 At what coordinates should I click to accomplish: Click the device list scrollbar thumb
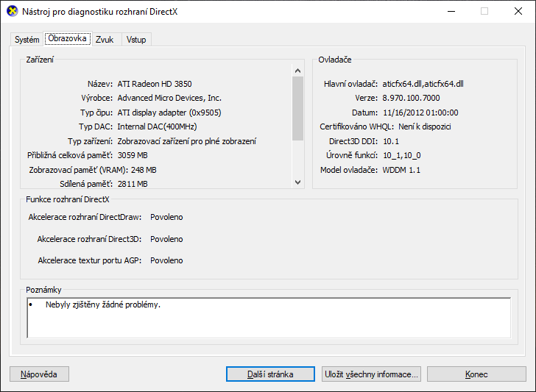297,109
